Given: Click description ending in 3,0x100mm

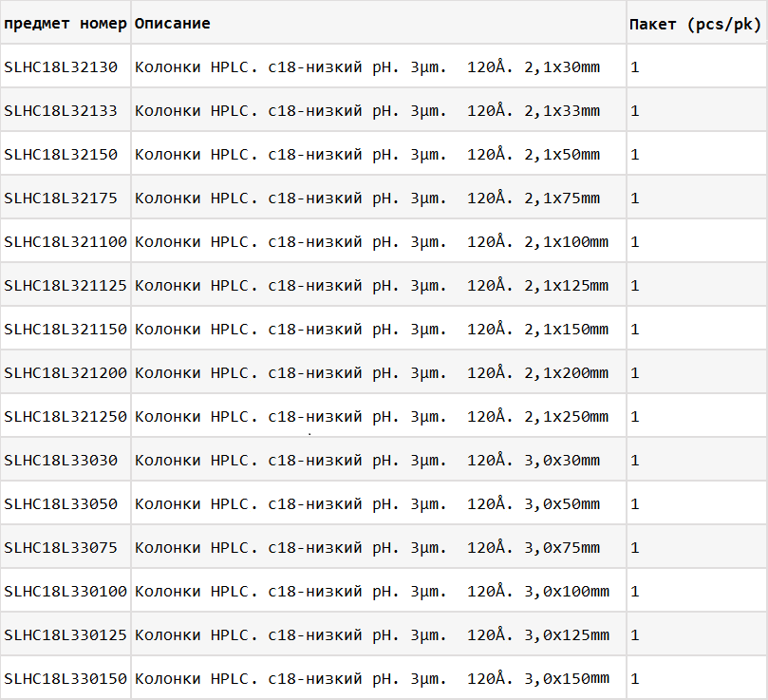Looking at the screenshot, I should [372, 591].
